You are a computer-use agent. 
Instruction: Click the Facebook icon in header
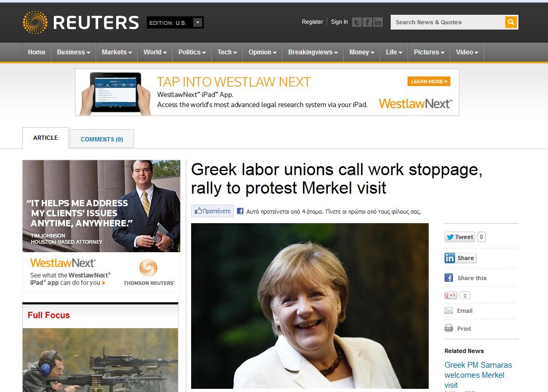pos(367,22)
